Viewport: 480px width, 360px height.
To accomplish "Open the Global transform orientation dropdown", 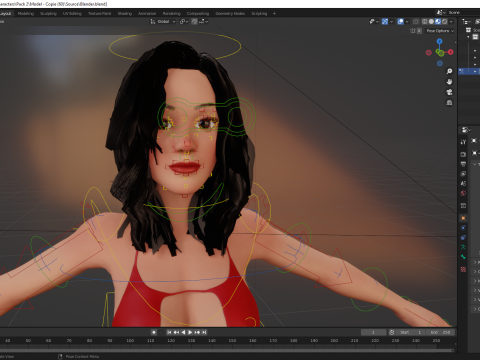I will (x=163, y=21).
